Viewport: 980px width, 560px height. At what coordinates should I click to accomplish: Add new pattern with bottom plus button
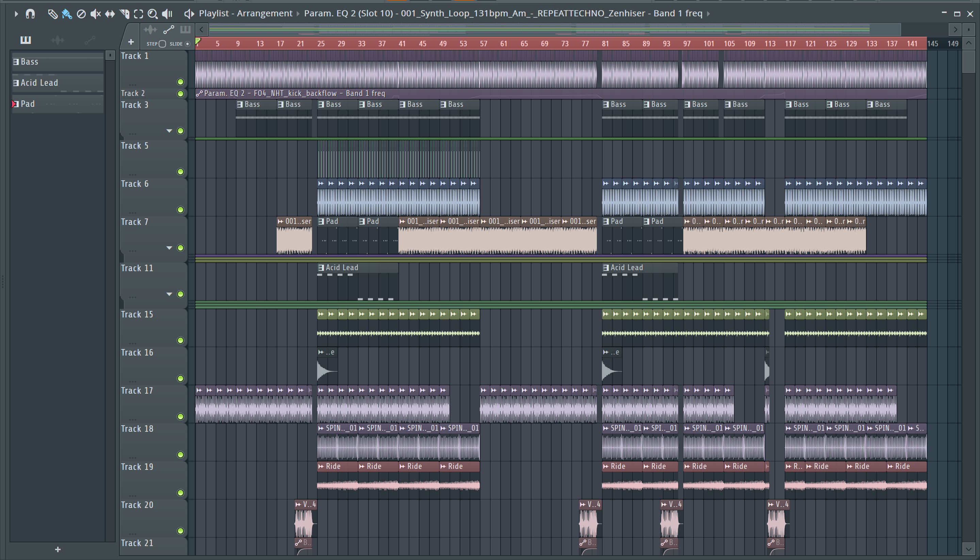pos(58,549)
